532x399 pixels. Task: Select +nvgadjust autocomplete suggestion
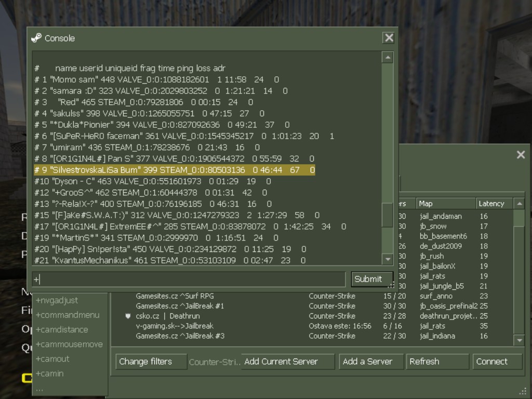(x=57, y=300)
